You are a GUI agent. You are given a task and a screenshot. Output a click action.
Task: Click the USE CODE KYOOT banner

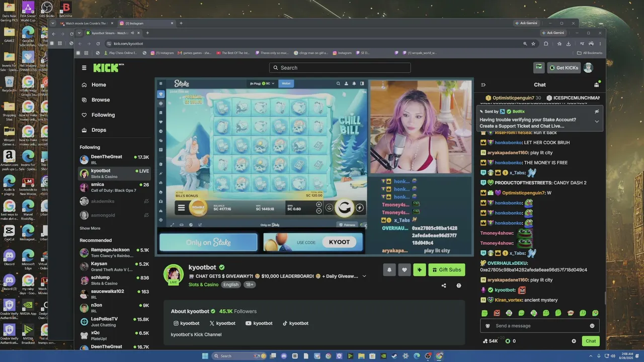pyautogui.click(x=312, y=242)
